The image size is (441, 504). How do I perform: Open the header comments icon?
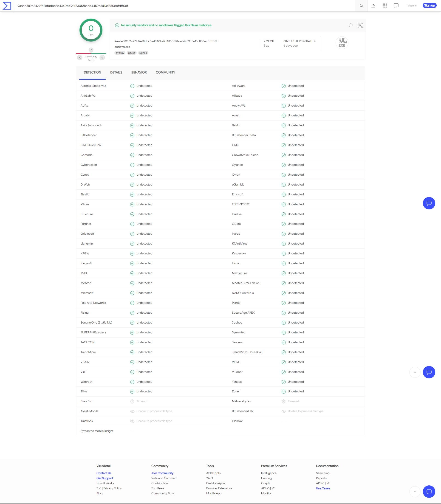click(x=396, y=6)
